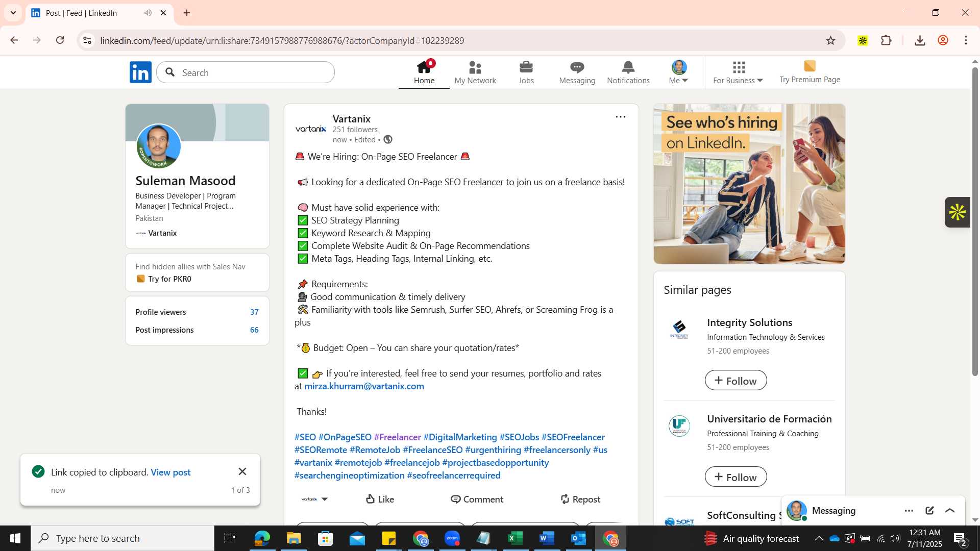This screenshot has height=551, width=980.
Task: Follow Universitario de Formación page
Action: click(x=736, y=477)
